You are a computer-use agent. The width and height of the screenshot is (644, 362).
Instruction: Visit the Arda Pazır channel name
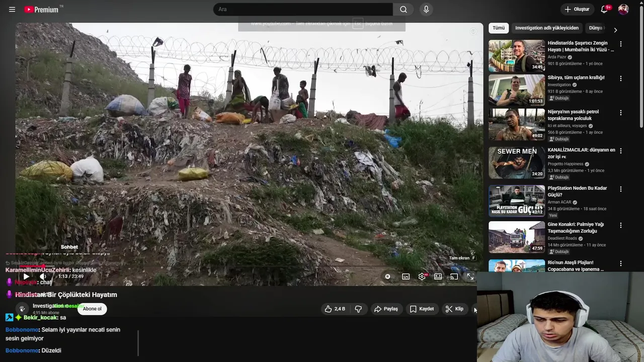point(557,57)
